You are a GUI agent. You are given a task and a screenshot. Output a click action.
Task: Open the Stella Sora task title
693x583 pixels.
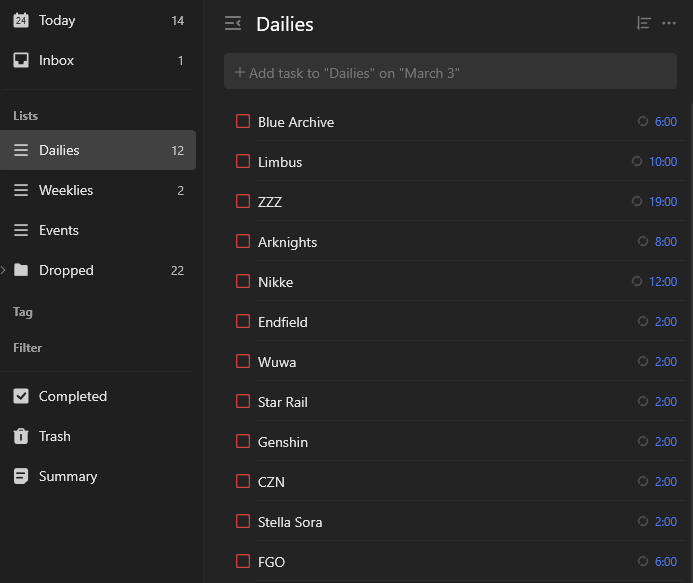(x=290, y=522)
